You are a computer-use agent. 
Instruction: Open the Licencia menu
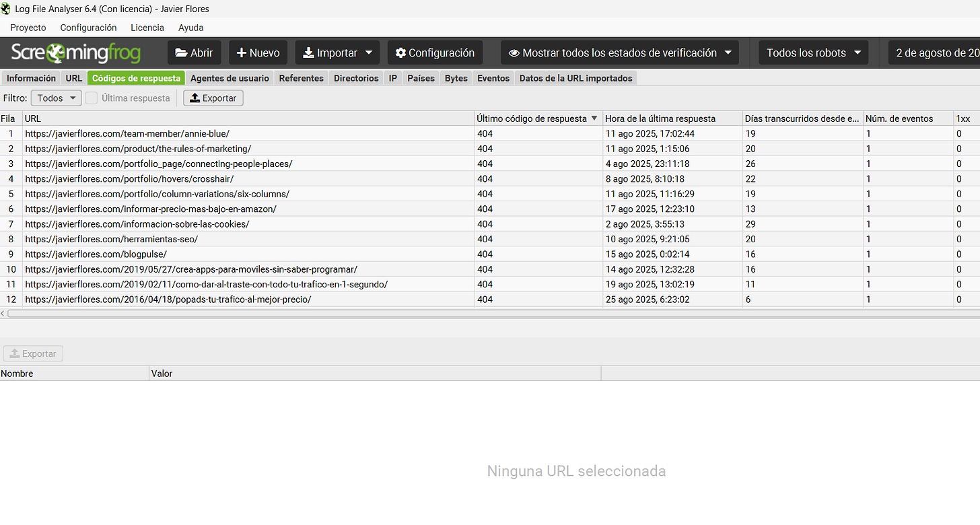coord(147,28)
